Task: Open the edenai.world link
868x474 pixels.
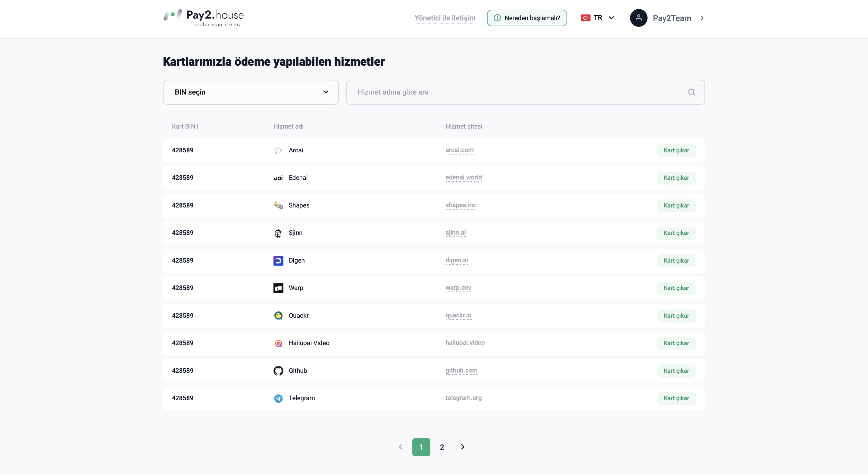Action: [x=463, y=178]
